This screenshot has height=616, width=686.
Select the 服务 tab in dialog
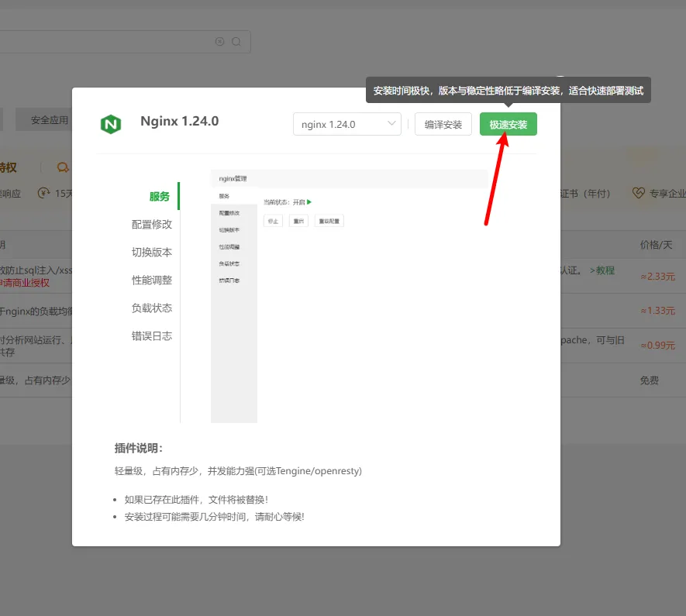[159, 196]
